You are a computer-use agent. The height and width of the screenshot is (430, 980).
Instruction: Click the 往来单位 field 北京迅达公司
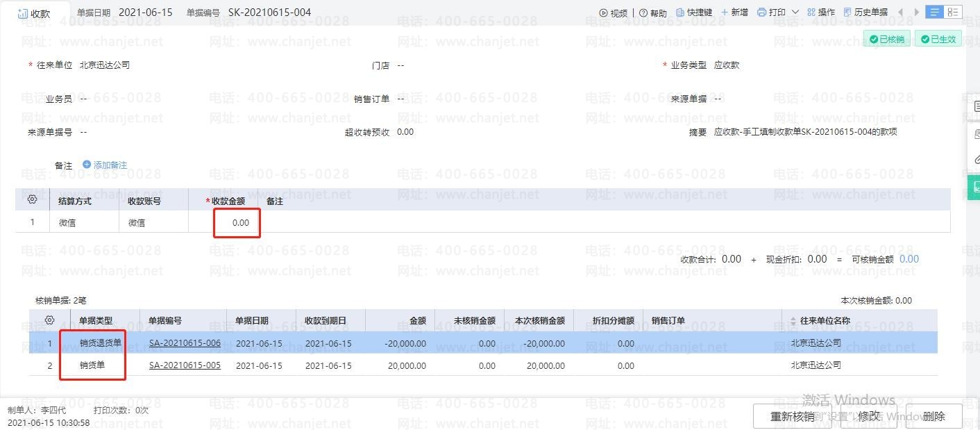pyautogui.click(x=105, y=65)
